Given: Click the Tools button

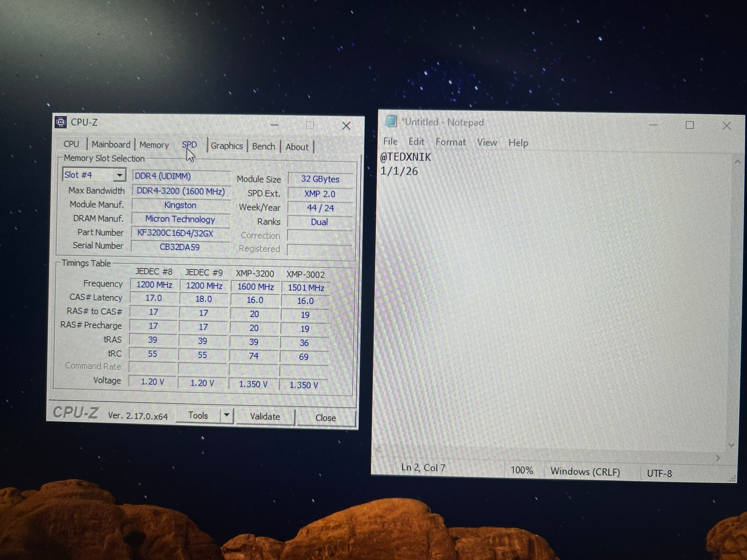Looking at the screenshot, I should click(198, 415).
